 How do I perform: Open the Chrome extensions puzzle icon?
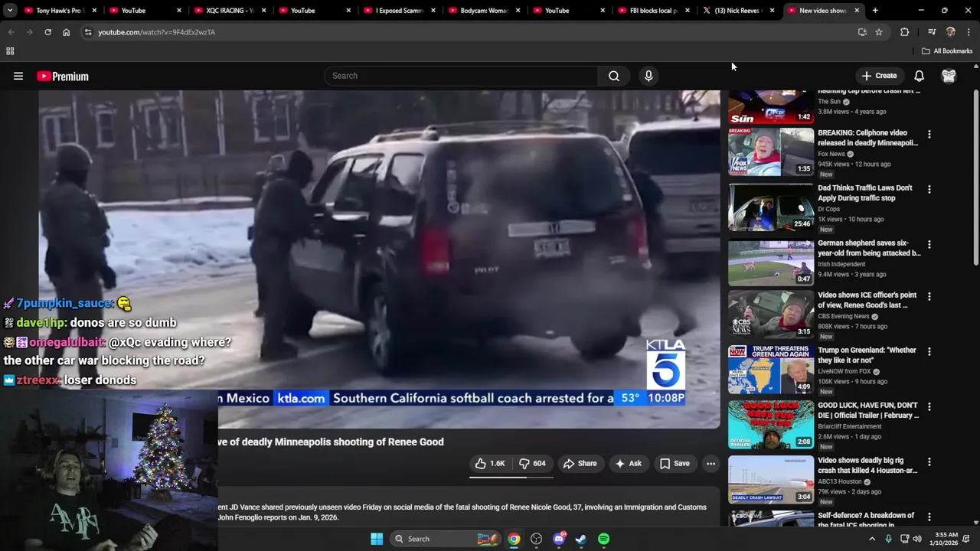point(904,32)
